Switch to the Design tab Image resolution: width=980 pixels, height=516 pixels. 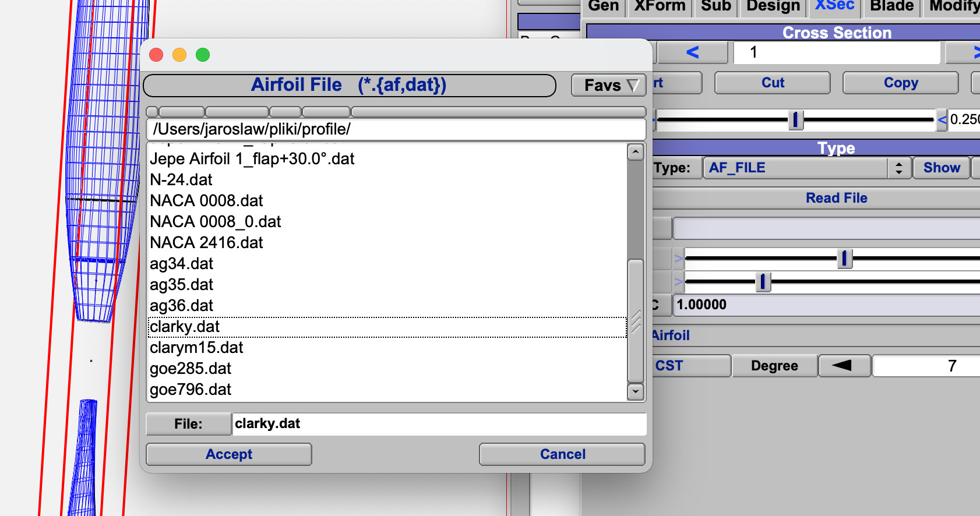[773, 6]
